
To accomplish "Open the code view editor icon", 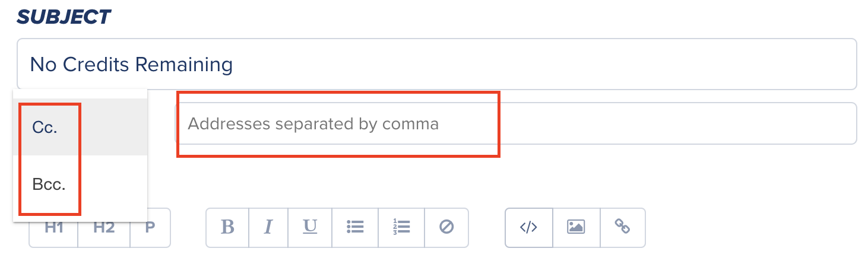I will point(528,227).
